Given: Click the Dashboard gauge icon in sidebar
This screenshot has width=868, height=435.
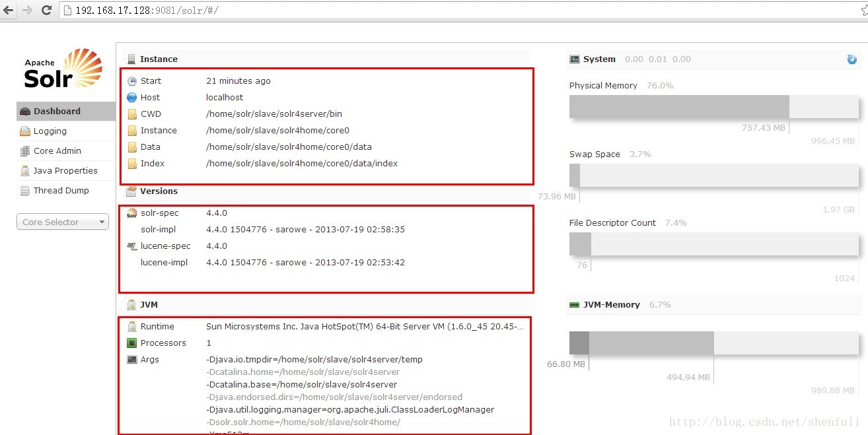Looking at the screenshot, I should pos(25,112).
